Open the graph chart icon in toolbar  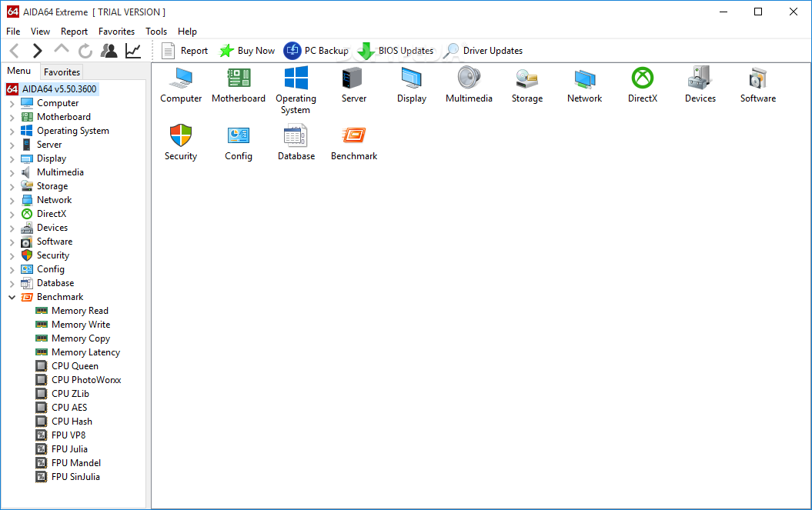click(133, 51)
